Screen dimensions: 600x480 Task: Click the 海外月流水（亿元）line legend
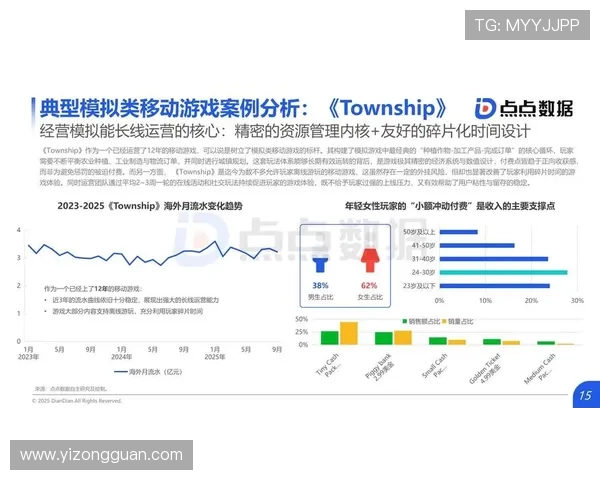click(x=148, y=372)
